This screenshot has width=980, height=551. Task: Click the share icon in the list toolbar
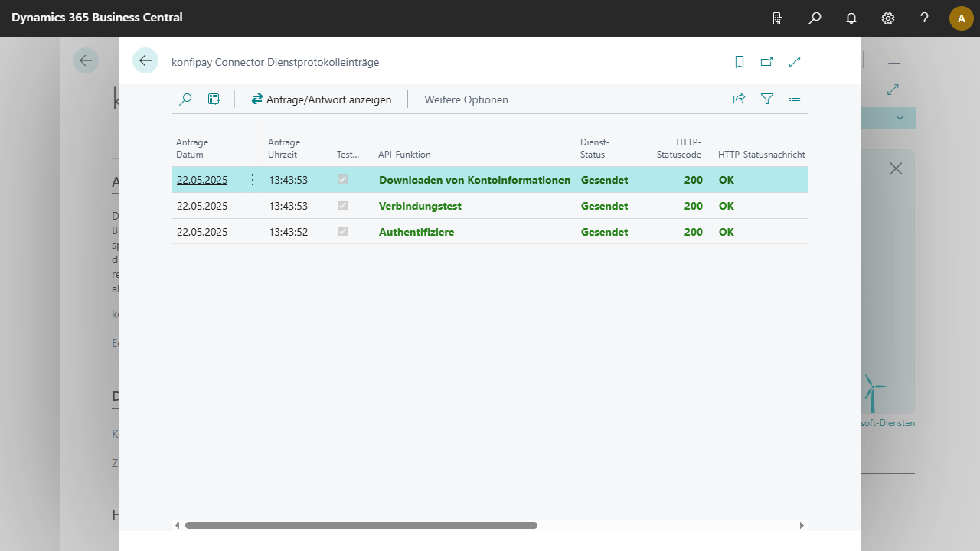(x=739, y=99)
